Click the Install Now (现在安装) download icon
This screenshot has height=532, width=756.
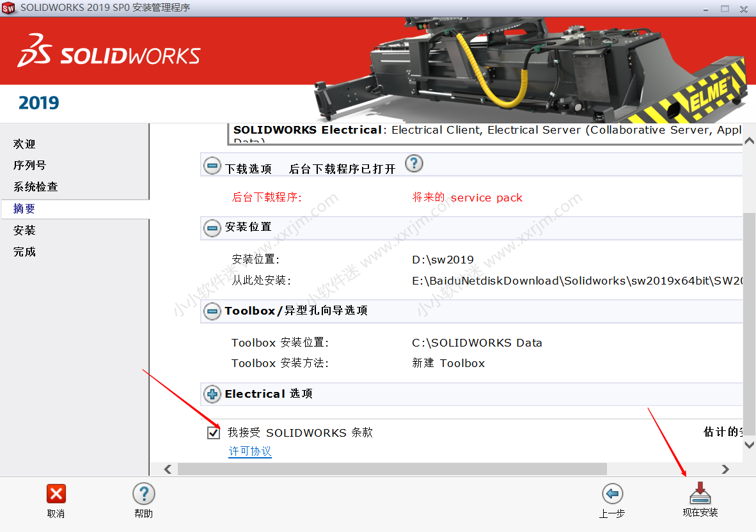pyautogui.click(x=700, y=493)
